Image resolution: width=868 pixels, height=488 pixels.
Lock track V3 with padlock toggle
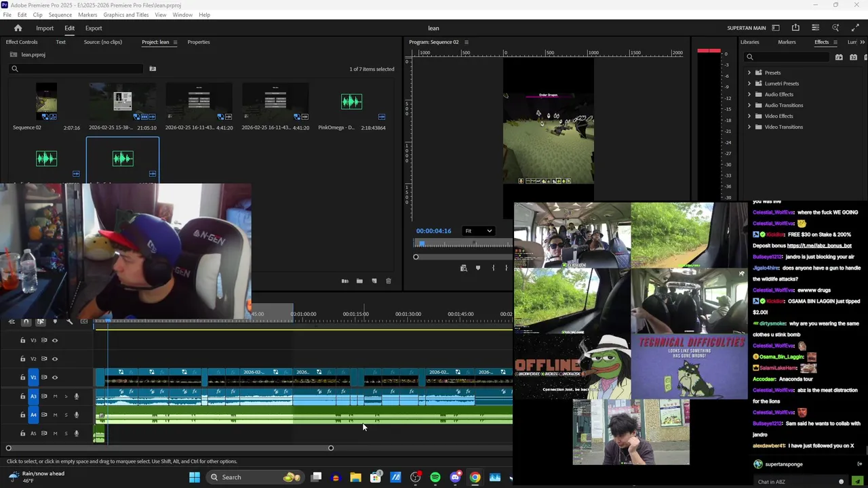click(22, 340)
